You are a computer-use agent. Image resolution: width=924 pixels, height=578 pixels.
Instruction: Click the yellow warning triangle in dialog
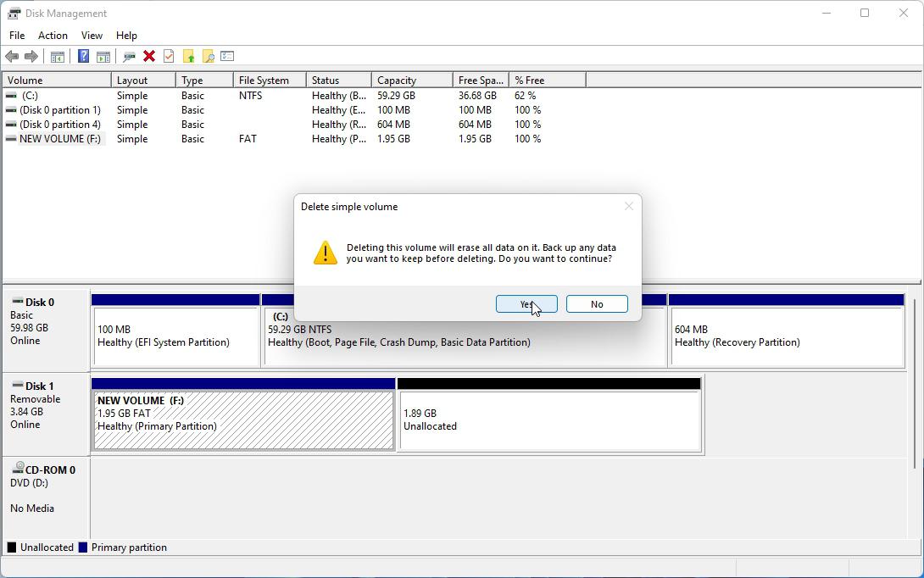tap(326, 253)
